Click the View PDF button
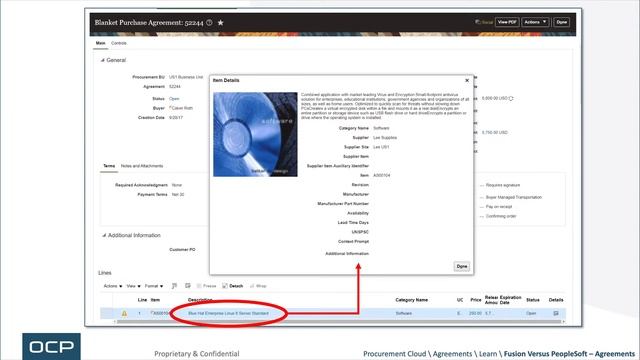640x360 pixels. click(x=507, y=22)
